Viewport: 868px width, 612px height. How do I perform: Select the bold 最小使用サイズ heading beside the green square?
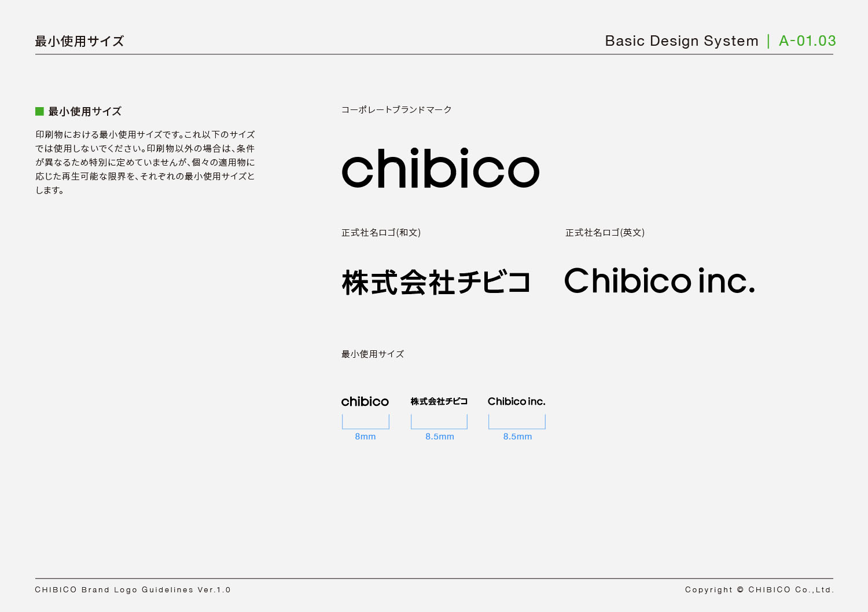[85, 111]
